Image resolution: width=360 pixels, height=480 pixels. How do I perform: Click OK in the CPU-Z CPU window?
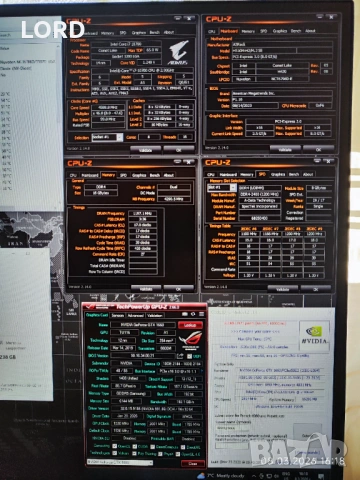179,150
